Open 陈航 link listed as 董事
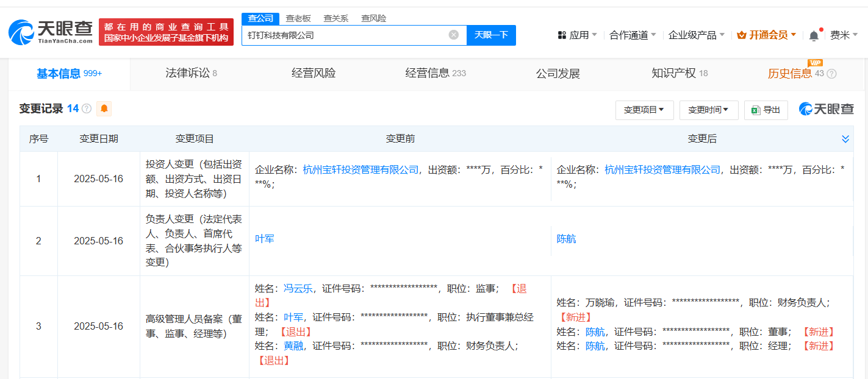 point(595,332)
